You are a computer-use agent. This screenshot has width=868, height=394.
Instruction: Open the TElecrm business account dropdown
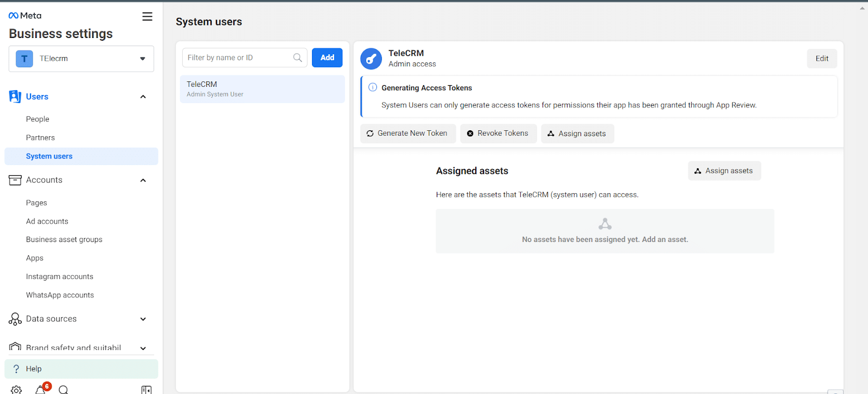click(x=81, y=59)
